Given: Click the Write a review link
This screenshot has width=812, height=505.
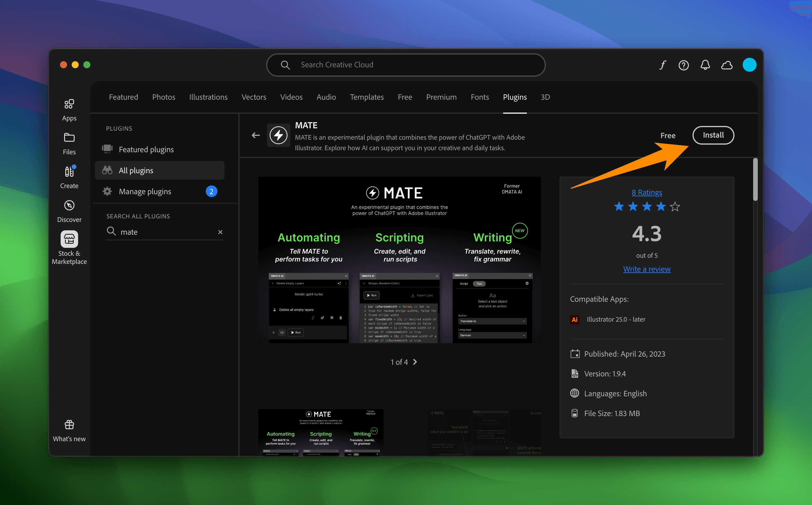Looking at the screenshot, I should (x=646, y=269).
